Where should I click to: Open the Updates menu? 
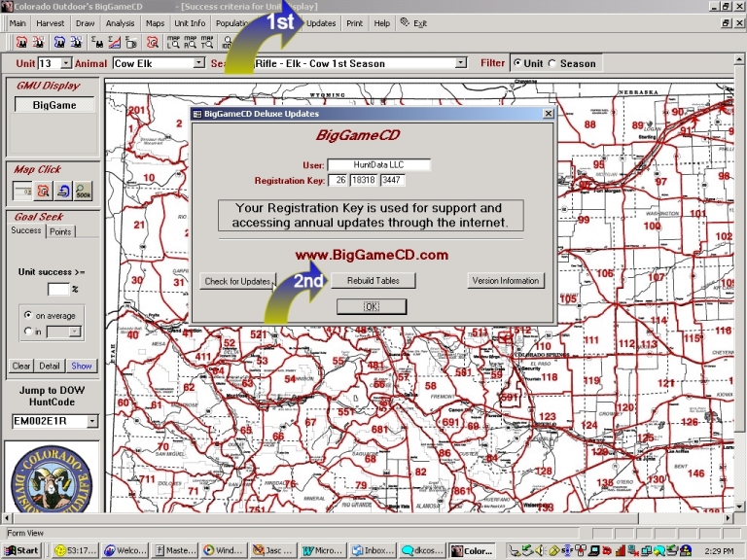point(321,23)
